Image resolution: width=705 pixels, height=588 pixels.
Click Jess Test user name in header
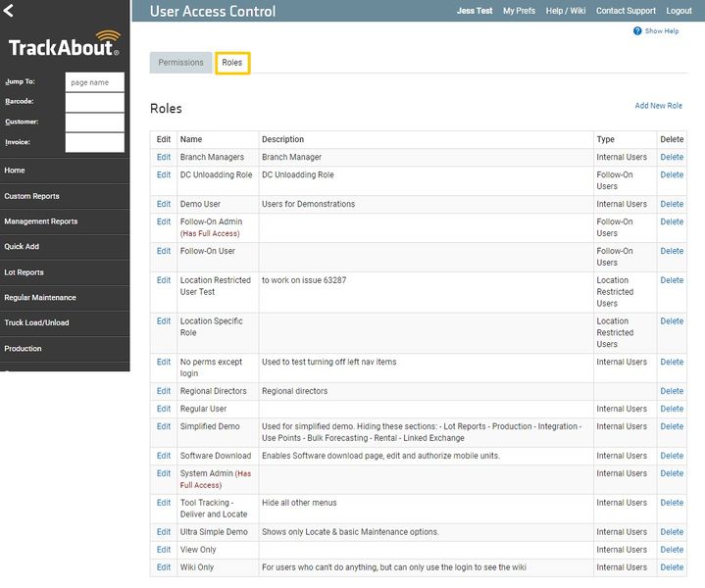(475, 11)
